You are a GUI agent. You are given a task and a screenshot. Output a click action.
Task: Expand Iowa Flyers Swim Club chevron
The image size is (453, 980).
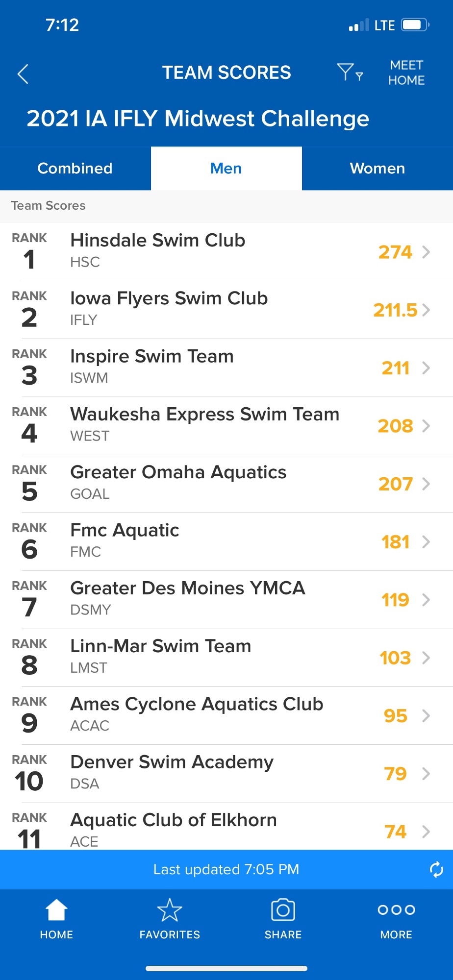pos(426,310)
